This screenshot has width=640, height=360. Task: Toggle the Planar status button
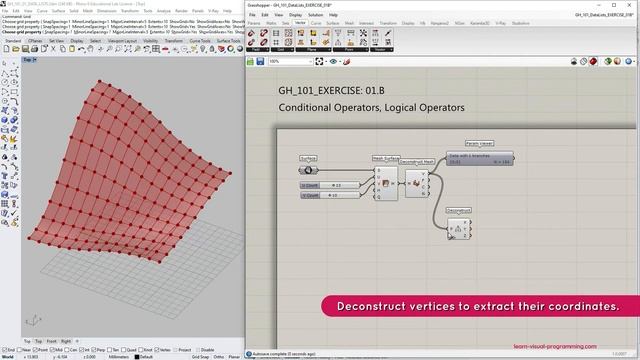234,357
